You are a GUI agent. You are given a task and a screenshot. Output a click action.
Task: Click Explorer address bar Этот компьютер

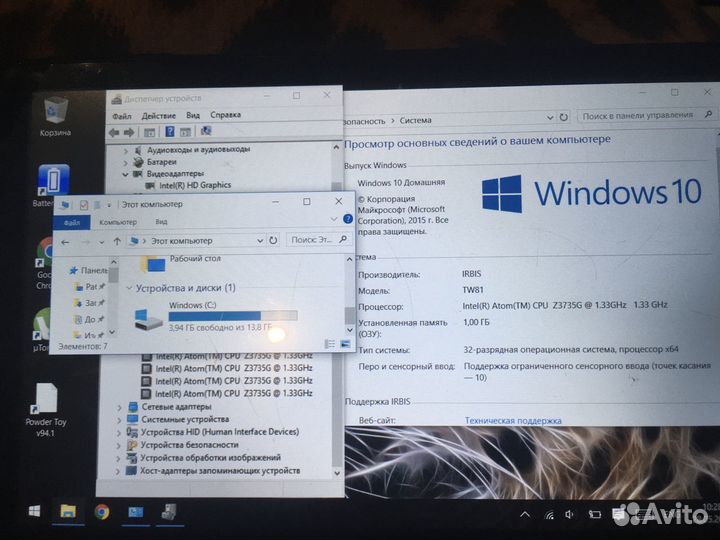[182, 241]
